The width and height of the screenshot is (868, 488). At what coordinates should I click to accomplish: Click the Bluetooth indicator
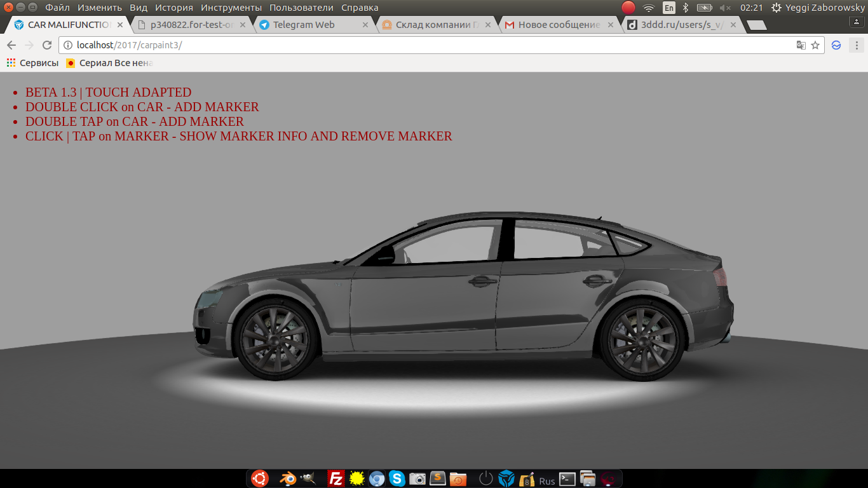686,8
